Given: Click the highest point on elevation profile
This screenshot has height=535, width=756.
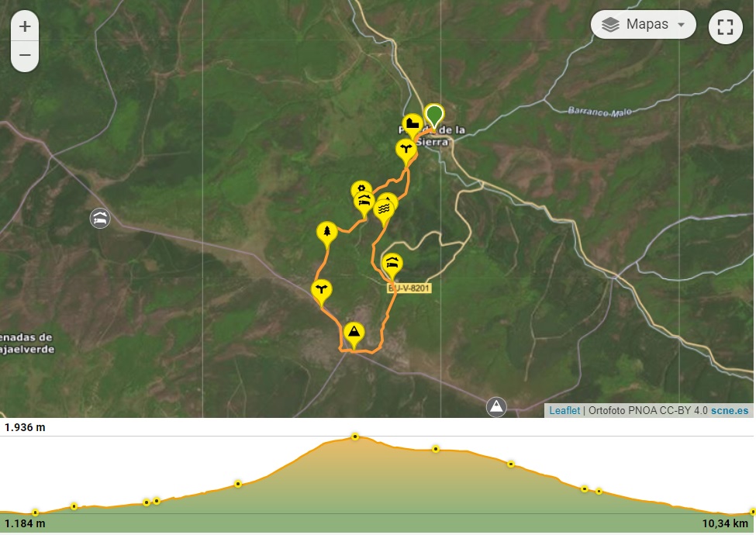Looking at the screenshot, I should [x=355, y=437].
